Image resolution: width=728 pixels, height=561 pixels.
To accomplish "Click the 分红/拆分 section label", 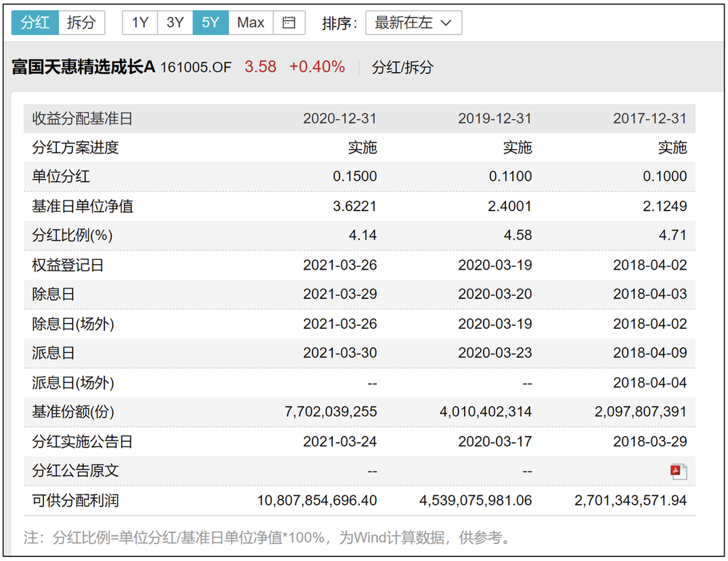I will [402, 68].
